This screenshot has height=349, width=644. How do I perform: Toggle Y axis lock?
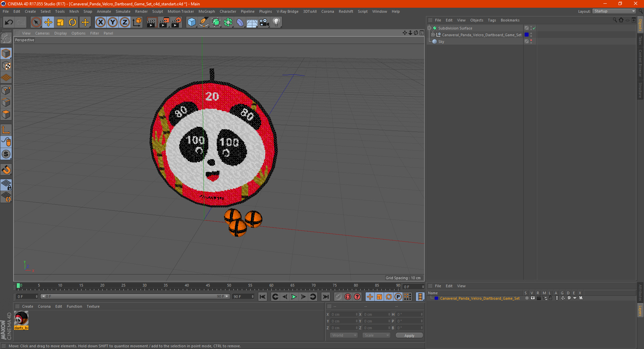[x=113, y=22]
